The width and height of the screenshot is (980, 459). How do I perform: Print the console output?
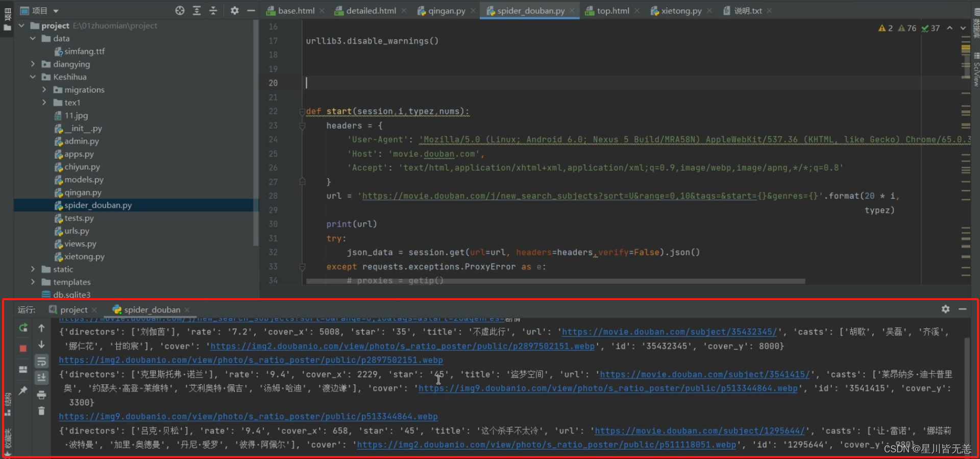pos(41,395)
